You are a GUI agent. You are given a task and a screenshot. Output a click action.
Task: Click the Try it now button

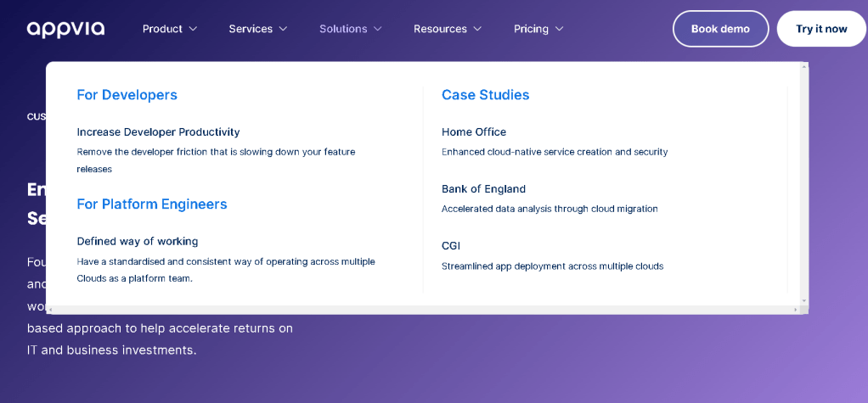(x=821, y=29)
